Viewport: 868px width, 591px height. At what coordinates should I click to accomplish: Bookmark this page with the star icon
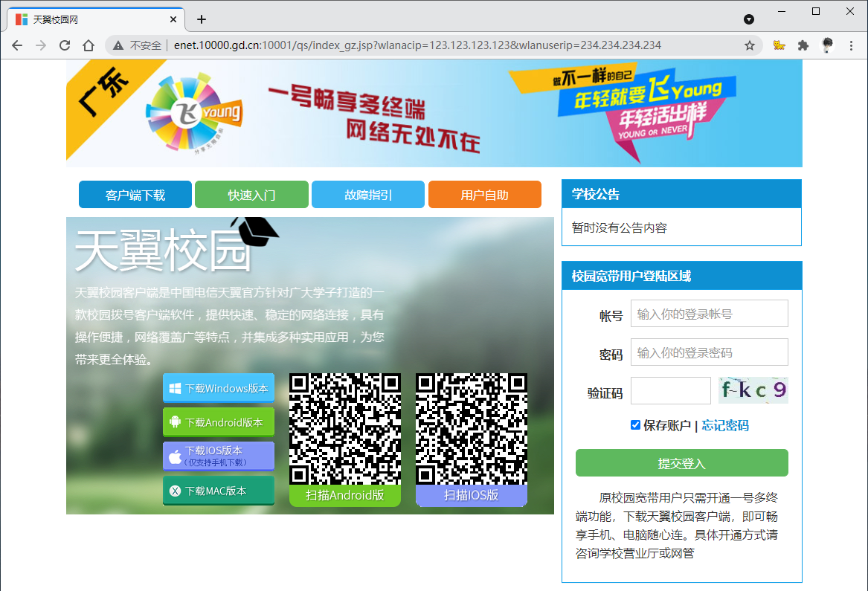pyautogui.click(x=750, y=45)
